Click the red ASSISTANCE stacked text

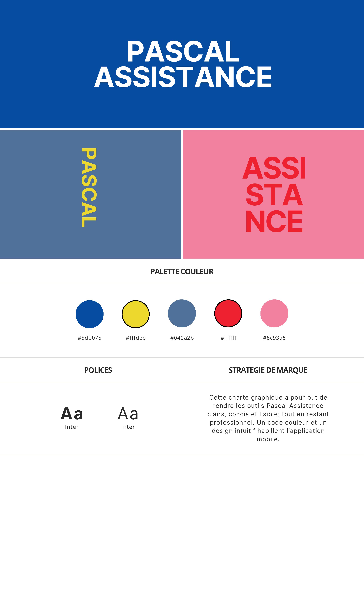click(x=274, y=194)
